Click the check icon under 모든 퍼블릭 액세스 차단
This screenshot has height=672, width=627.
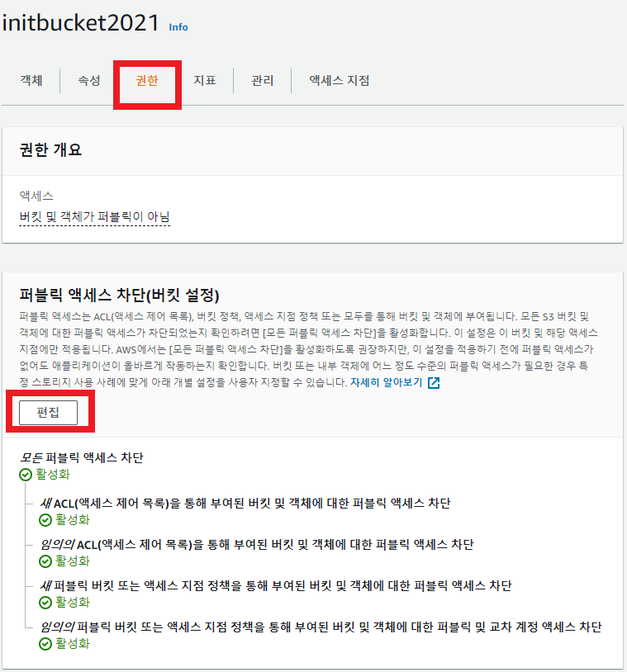coord(26,475)
